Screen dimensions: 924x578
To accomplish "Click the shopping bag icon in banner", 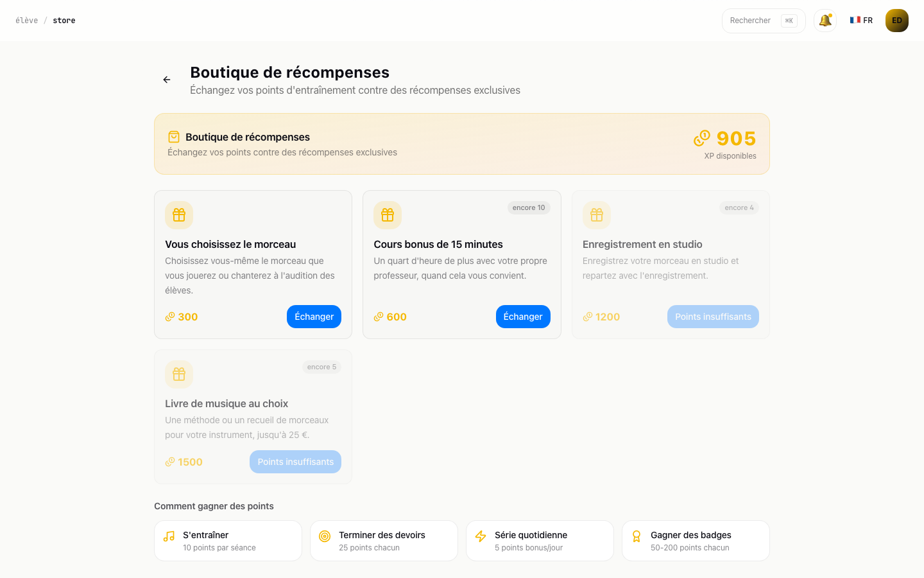I will pos(174,137).
